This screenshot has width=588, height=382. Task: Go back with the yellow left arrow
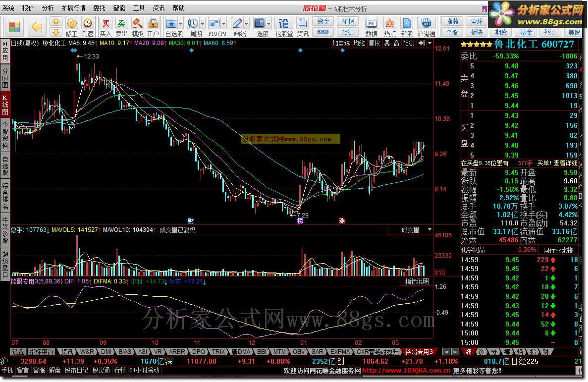click(37, 27)
